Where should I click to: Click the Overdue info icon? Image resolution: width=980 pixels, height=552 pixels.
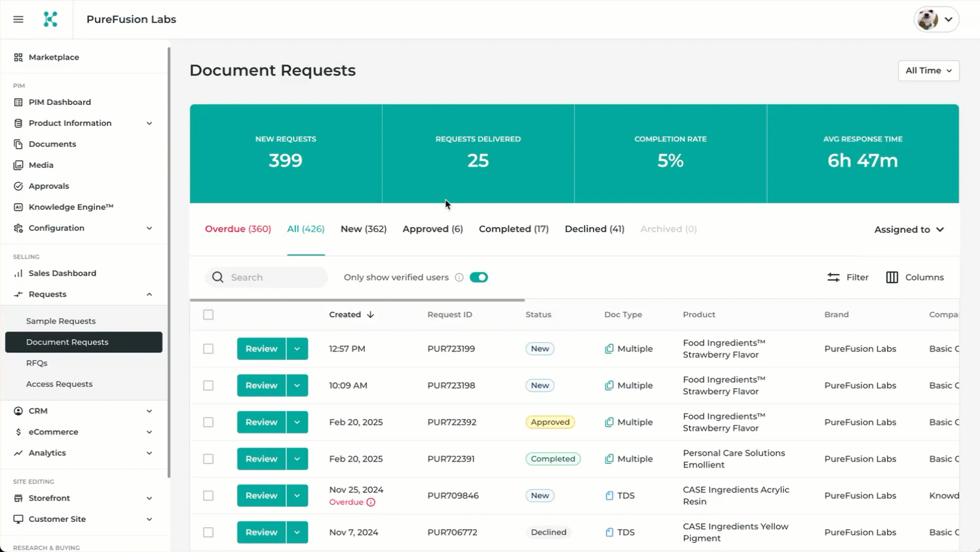[371, 502]
